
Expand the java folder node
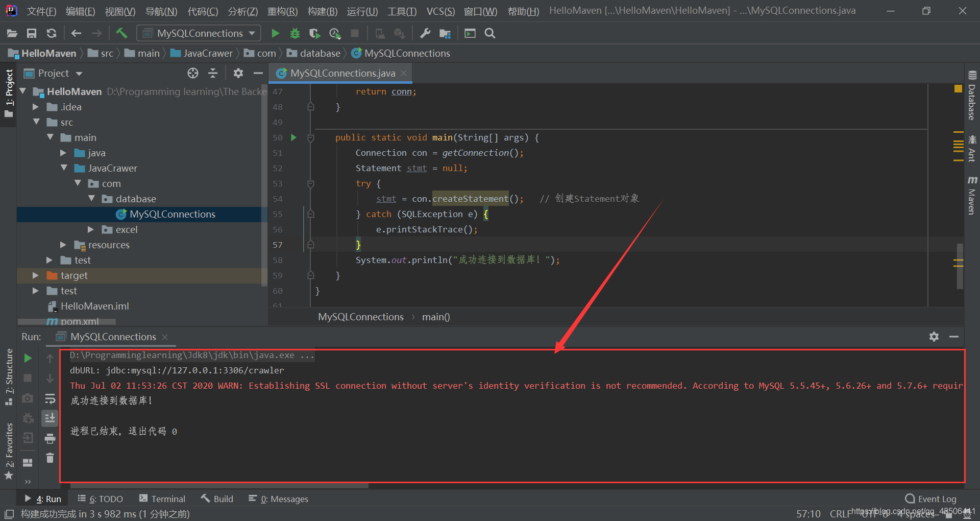coord(63,153)
